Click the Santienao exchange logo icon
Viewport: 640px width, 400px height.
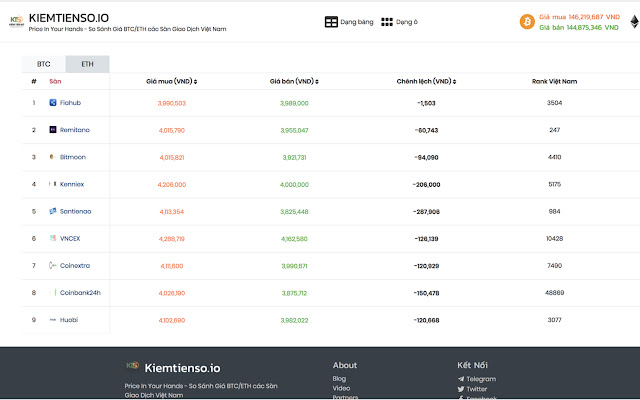point(53,211)
